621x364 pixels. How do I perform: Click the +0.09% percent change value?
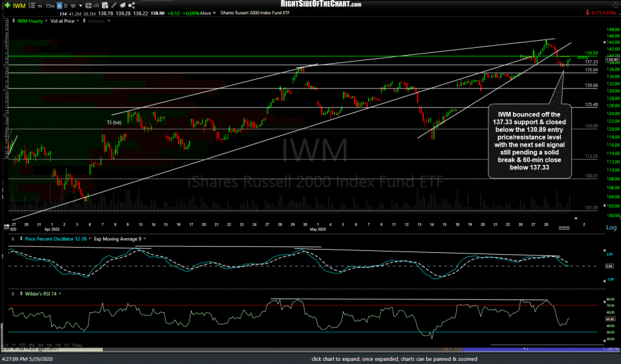pos(191,13)
